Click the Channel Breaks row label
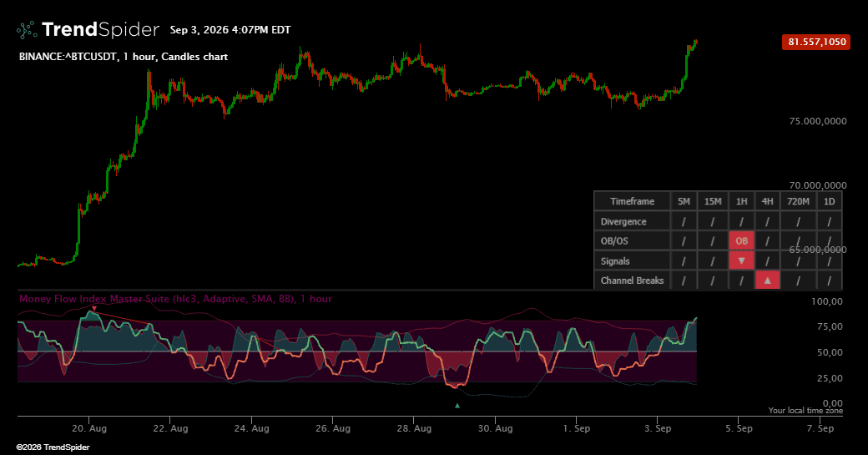 pyautogui.click(x=632, y=281)
